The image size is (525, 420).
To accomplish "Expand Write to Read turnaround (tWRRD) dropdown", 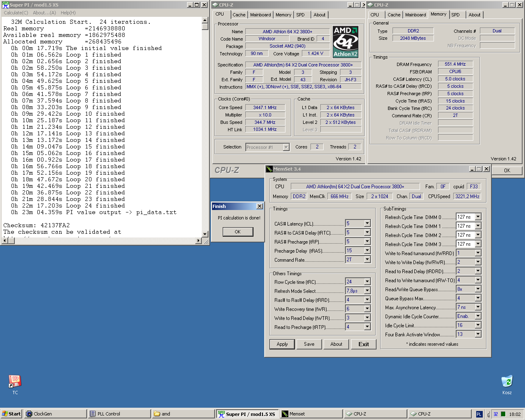I will coord(478,253).
